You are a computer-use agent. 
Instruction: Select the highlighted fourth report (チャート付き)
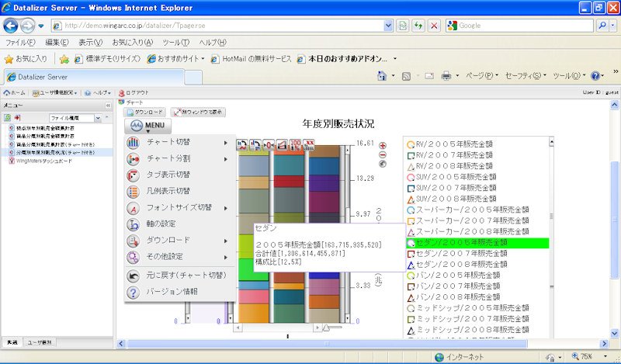tap(51, 152)
